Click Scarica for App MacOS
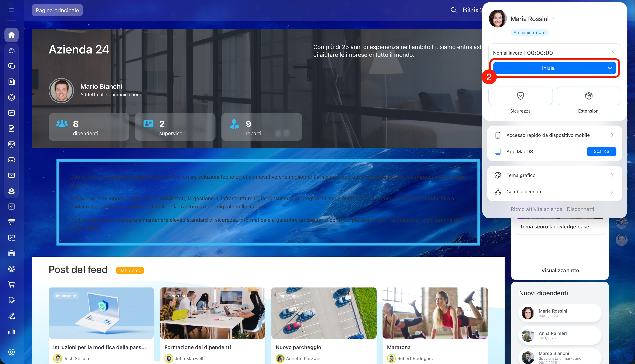The width and height of the screenshot is (635, 364). tap(601, 152)
